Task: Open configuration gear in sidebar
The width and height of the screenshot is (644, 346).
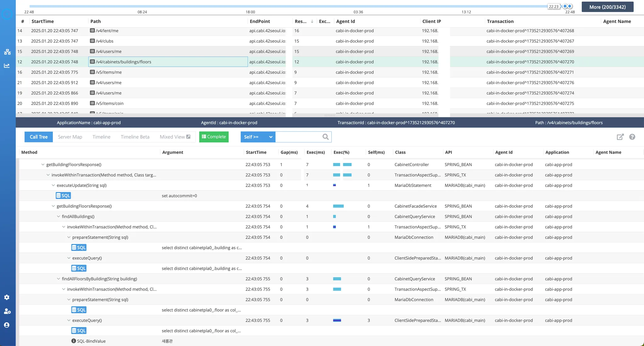Action: (x=7, y=297)
